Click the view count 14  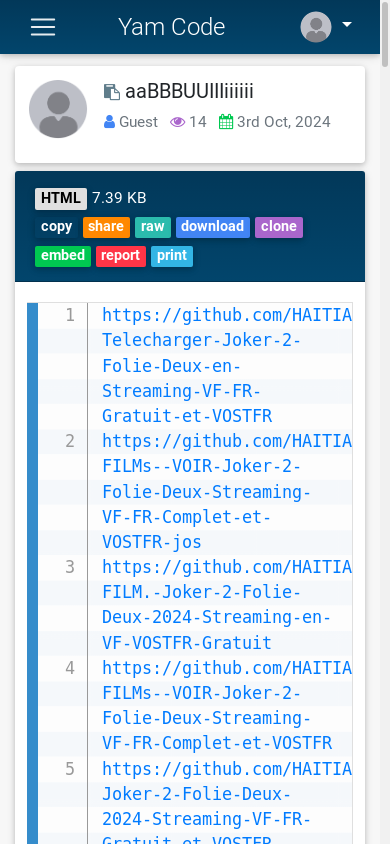[x=197, y=122]
